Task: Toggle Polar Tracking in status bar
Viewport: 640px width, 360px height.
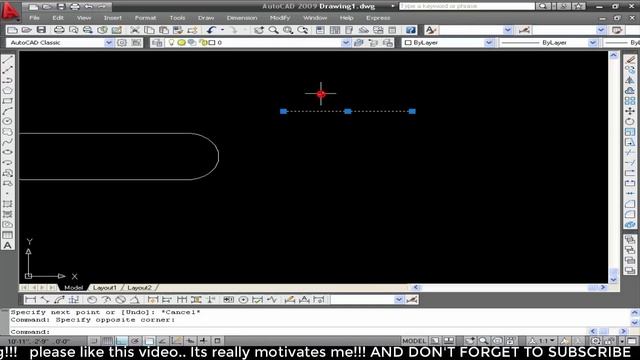Action: click(x=136, y=341)
